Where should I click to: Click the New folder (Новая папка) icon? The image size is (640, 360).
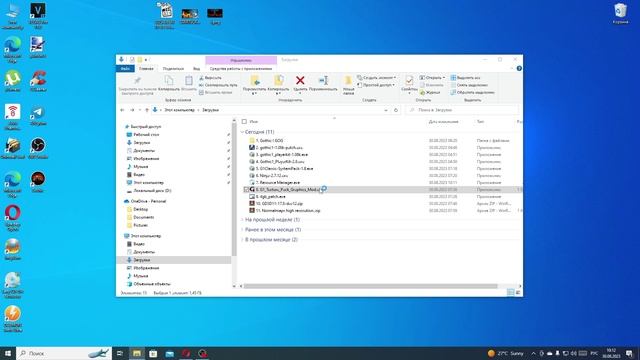pos(348,80)
